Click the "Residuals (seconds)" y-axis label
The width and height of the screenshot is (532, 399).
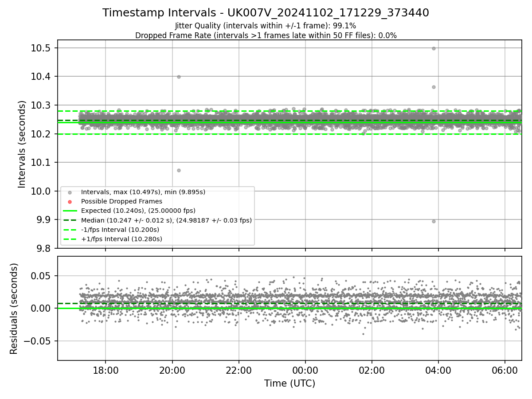[14, 309]
